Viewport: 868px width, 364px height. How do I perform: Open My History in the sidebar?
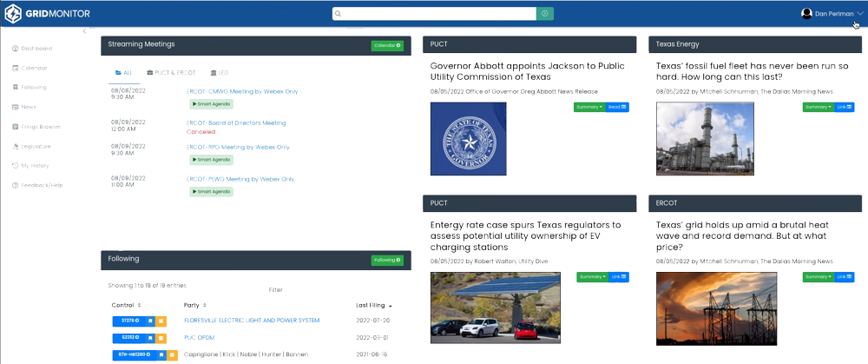(31, 166)
